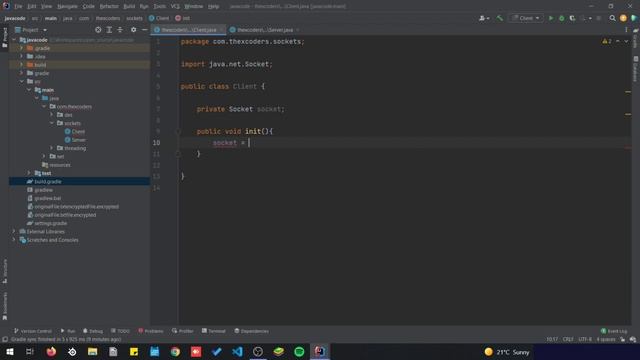Screen dimensions: 640x360
Task: Open Search Everywhere magnifier icon
Action: pos(612,18)
